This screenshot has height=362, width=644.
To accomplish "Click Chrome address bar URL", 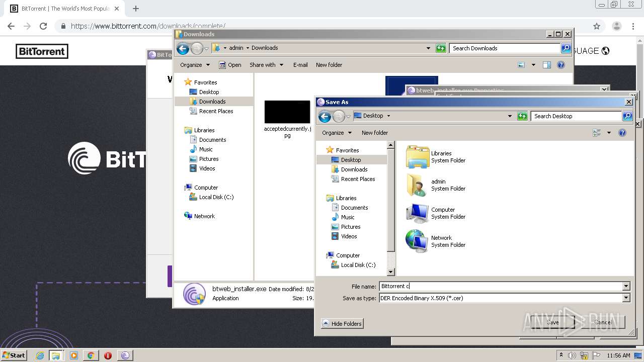I will pos(148,26).
